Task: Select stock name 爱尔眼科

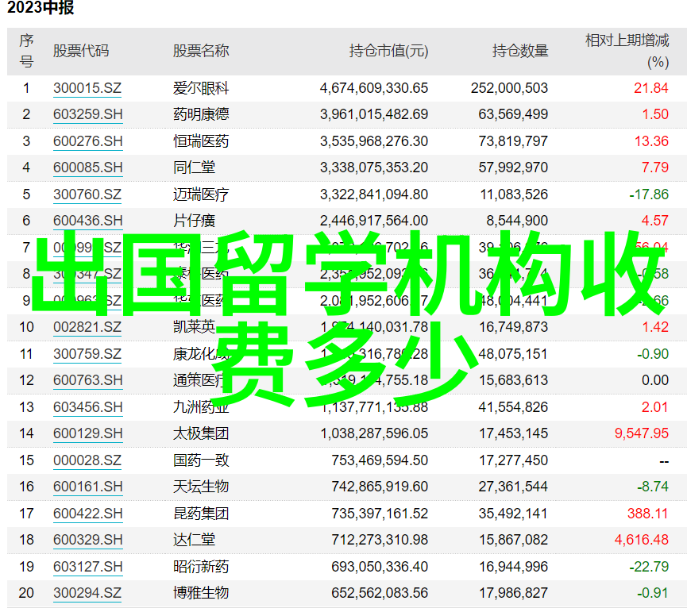Action: (201, 88)
